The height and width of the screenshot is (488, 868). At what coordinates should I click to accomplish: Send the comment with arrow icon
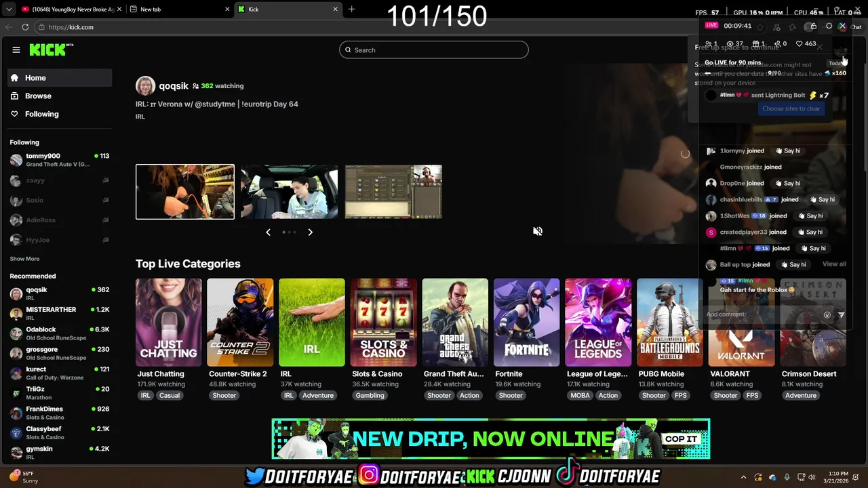[842, 315]
